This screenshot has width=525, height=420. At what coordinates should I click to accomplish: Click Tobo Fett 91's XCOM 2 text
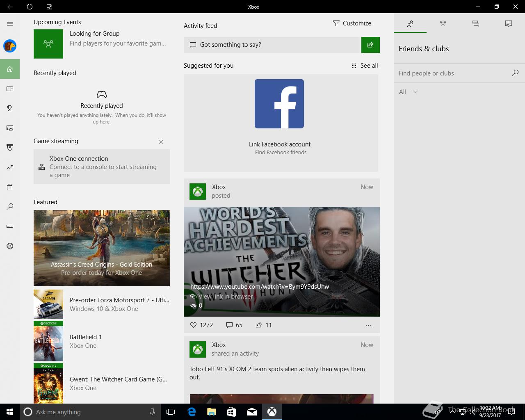coord(277,373)
